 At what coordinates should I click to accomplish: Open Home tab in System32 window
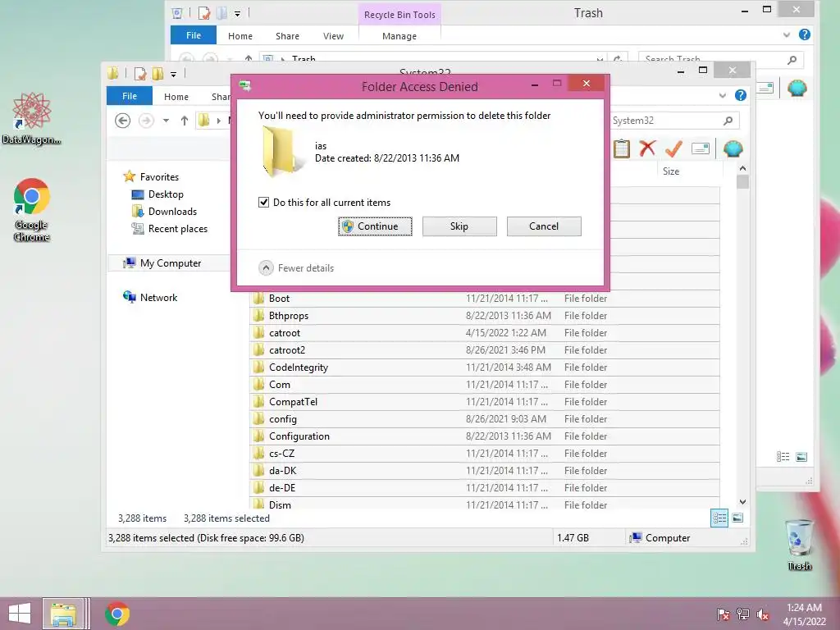coord(176,97)
